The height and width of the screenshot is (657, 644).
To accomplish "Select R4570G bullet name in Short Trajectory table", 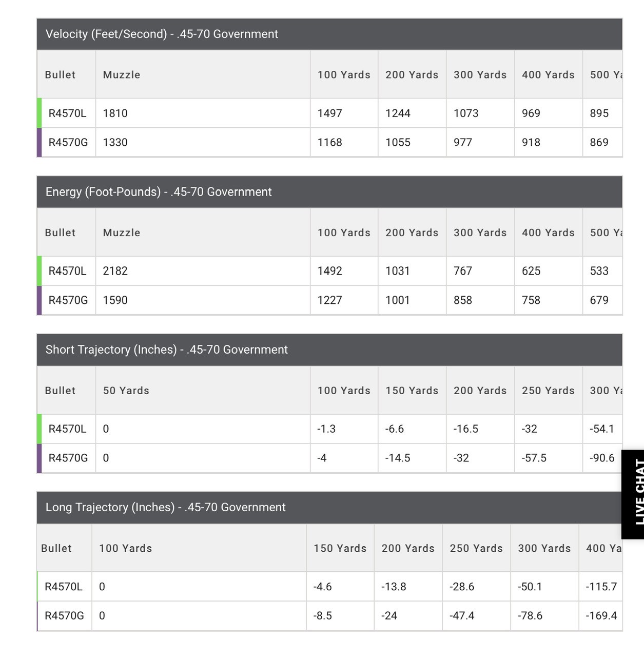I will pyautogui.click(x=68, y=458).
